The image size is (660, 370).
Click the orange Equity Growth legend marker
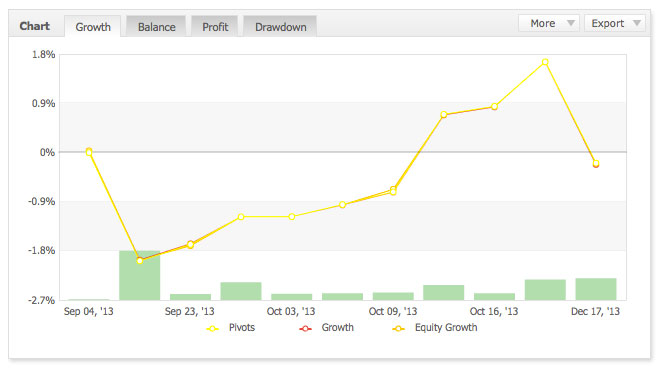click(x=398, y=329)
